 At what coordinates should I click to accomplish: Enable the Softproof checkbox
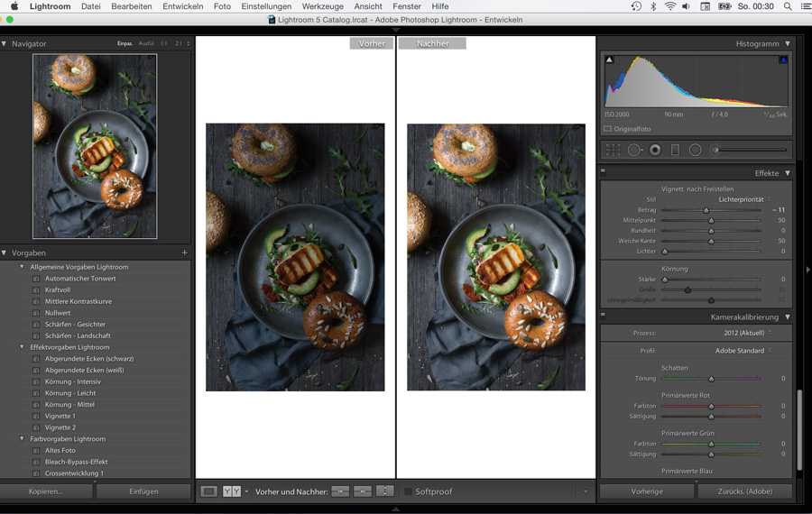(x=408, y=491)
